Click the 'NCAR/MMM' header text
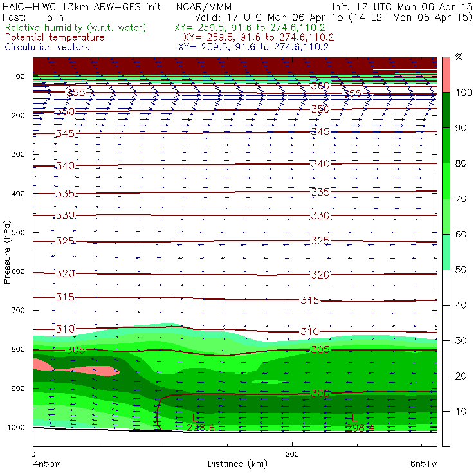The width and height of the screenshot is (476, 476). [x=204, y=7]
